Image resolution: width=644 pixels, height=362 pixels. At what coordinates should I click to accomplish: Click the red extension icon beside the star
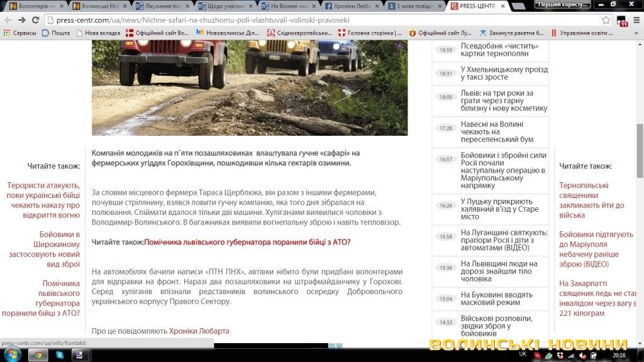tap(622, 20)
